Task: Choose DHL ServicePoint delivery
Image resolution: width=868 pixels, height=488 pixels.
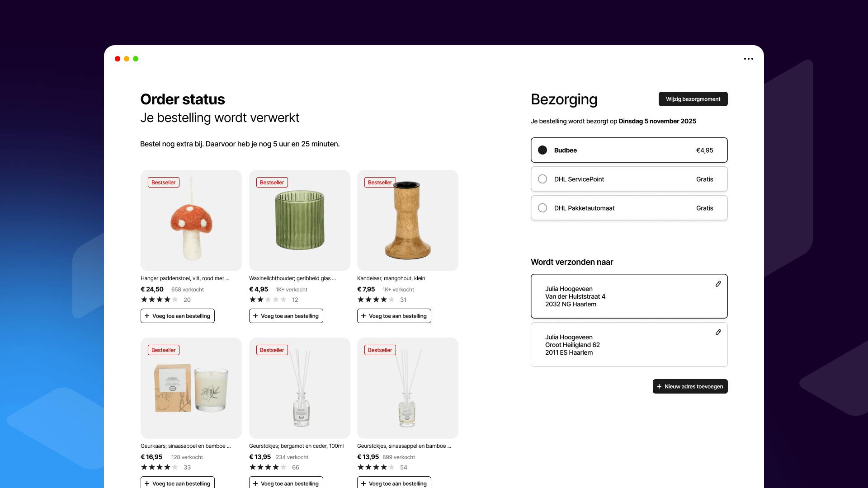Action: (542, 179)
